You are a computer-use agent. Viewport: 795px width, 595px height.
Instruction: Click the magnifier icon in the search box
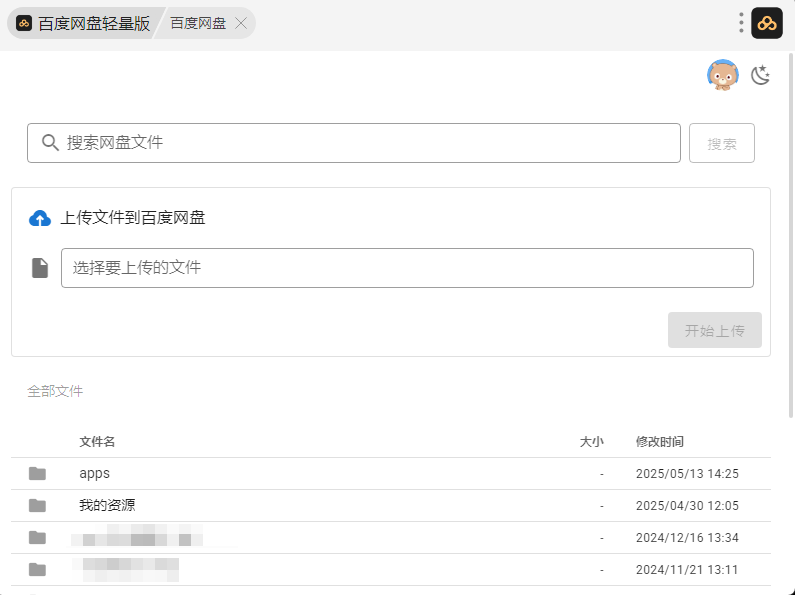coord(50,142)
